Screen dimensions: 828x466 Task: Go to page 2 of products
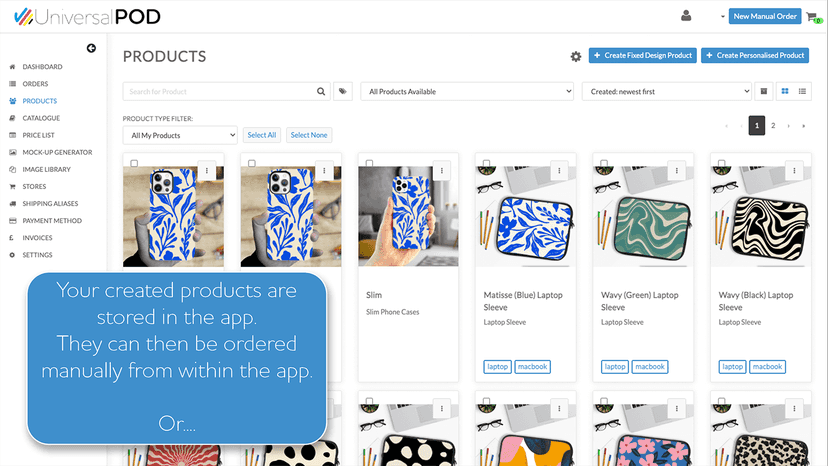(x=773, y=126)
